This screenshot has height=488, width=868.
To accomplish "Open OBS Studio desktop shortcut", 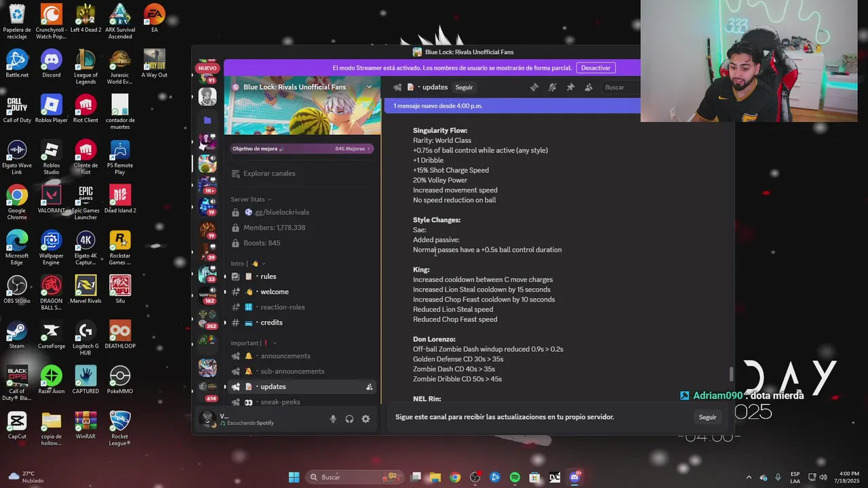I will coord(17,289).
